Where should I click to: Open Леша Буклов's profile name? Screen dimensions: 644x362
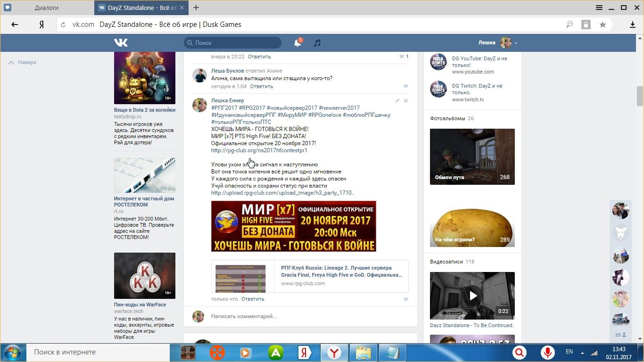point(228,71)
